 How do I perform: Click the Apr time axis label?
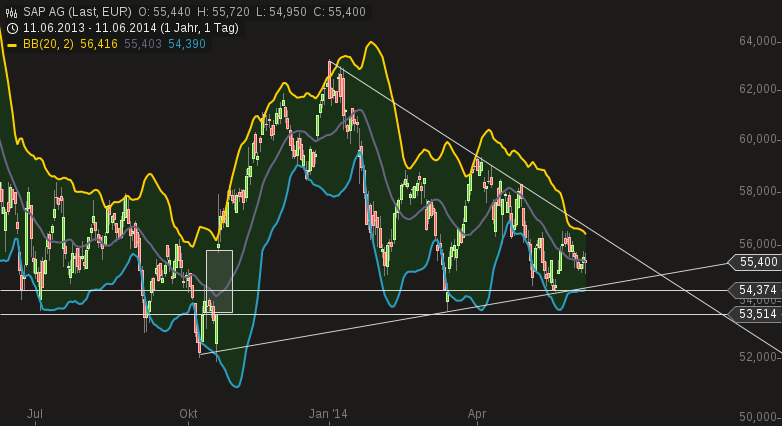[477, 414]
